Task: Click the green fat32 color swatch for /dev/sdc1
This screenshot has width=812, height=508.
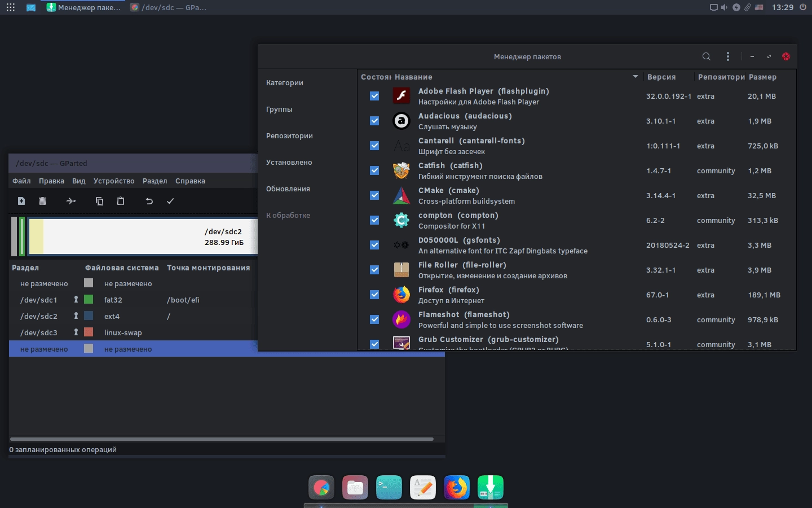Action: [x=89, y=299]
